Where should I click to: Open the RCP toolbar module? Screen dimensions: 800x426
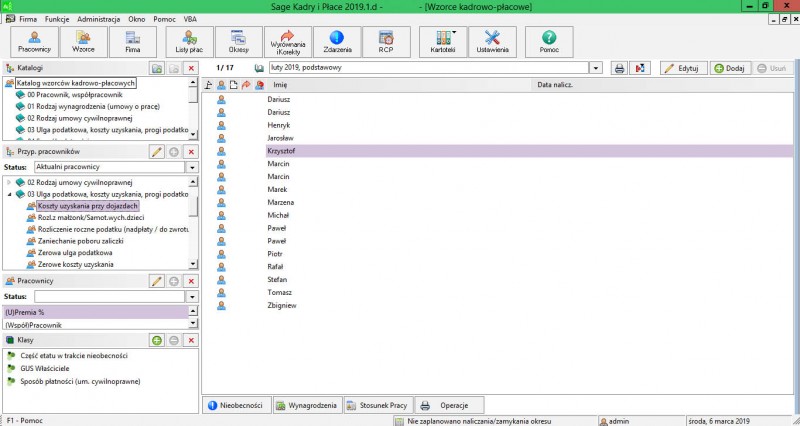click(386, 42)
